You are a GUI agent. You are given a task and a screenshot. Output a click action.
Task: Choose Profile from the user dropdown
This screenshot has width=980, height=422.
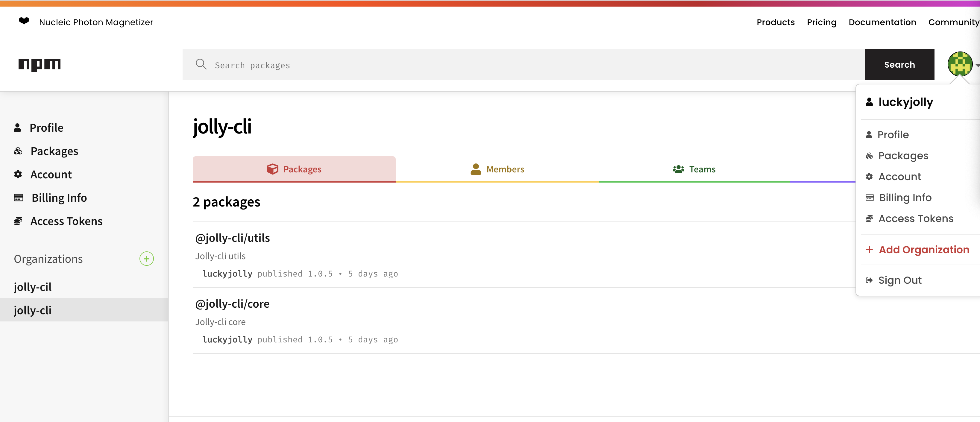tap(893, 135)
